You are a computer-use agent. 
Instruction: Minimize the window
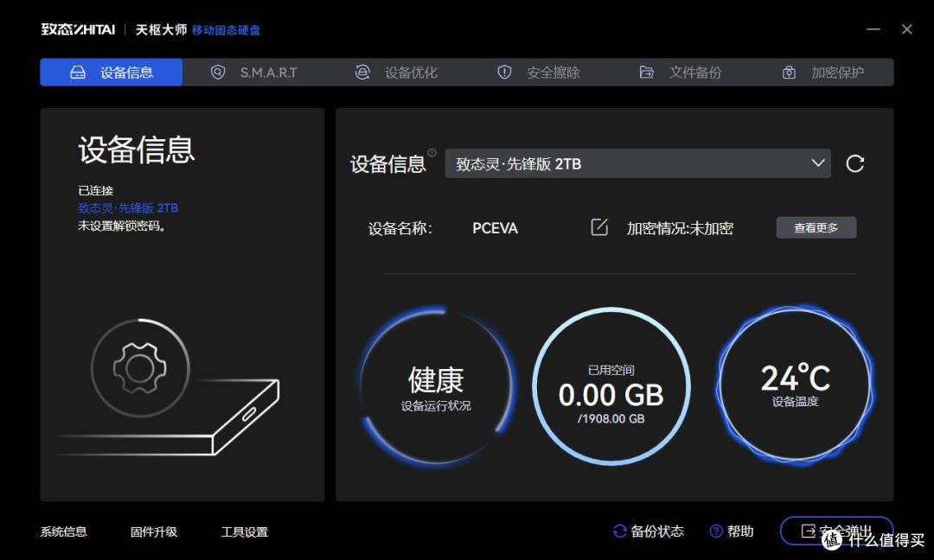point(873,29)
